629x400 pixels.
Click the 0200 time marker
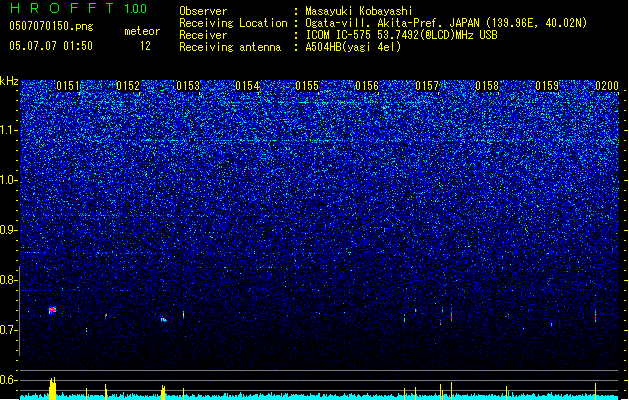coord(607,86)
